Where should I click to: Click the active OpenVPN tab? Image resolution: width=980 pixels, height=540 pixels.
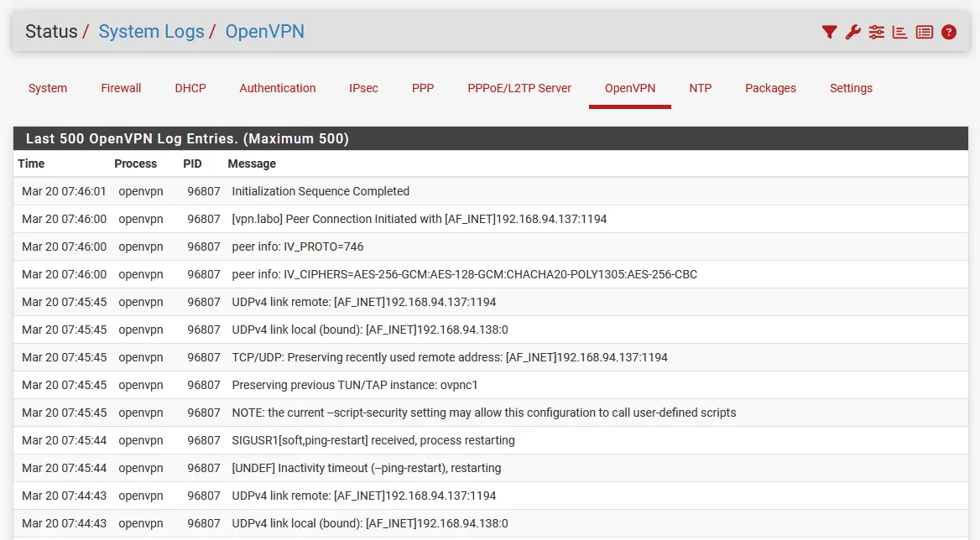tap(630, 88)
